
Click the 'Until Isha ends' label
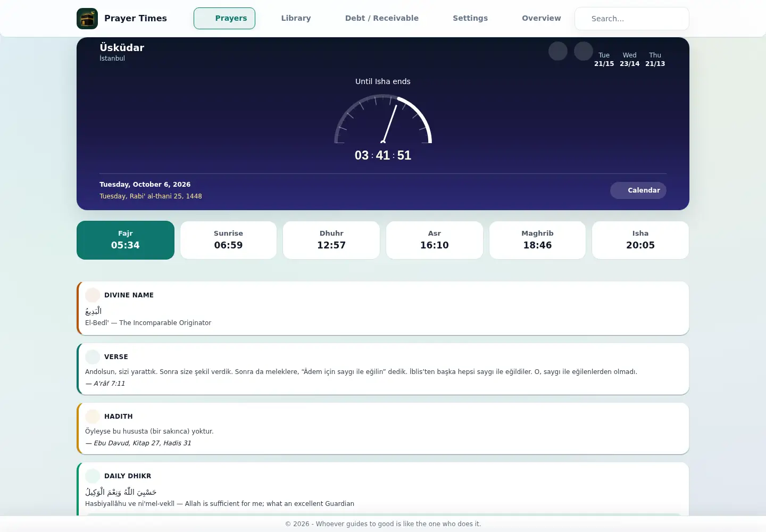click(383, 81)
